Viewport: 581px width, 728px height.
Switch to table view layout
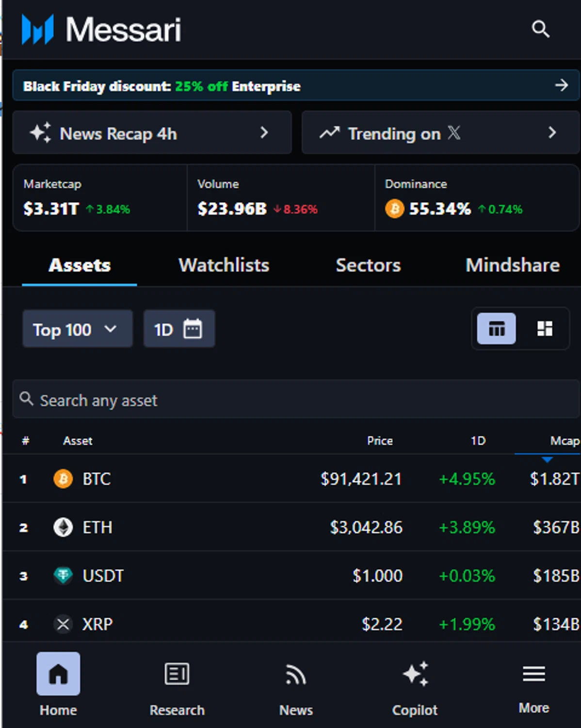[x=496, y=329]
